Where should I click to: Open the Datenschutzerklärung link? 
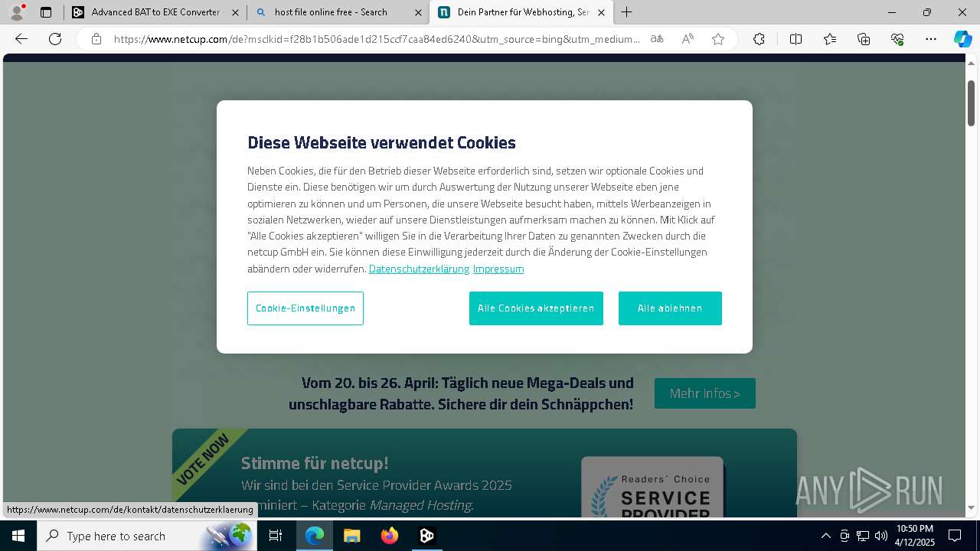(419, 269)
